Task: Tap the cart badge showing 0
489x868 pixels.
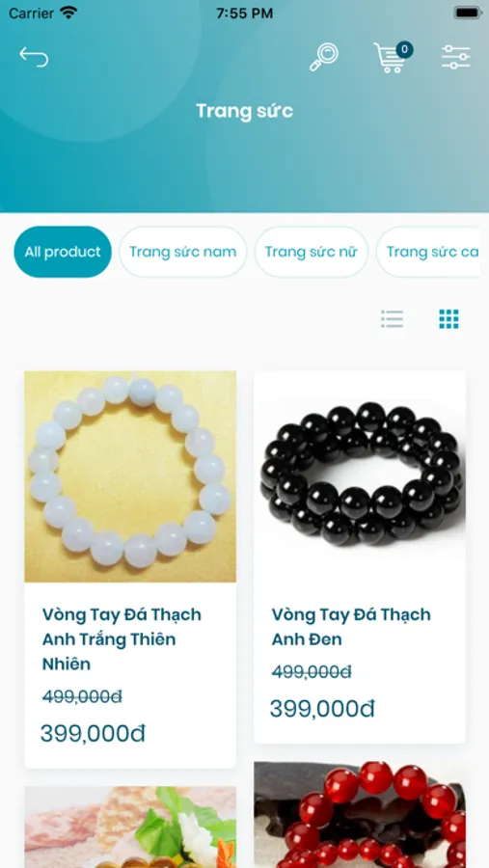Action: 404,50
